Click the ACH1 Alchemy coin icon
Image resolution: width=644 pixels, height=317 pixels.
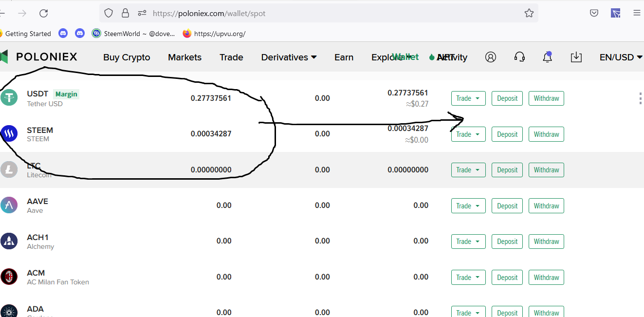pos(9,241)
